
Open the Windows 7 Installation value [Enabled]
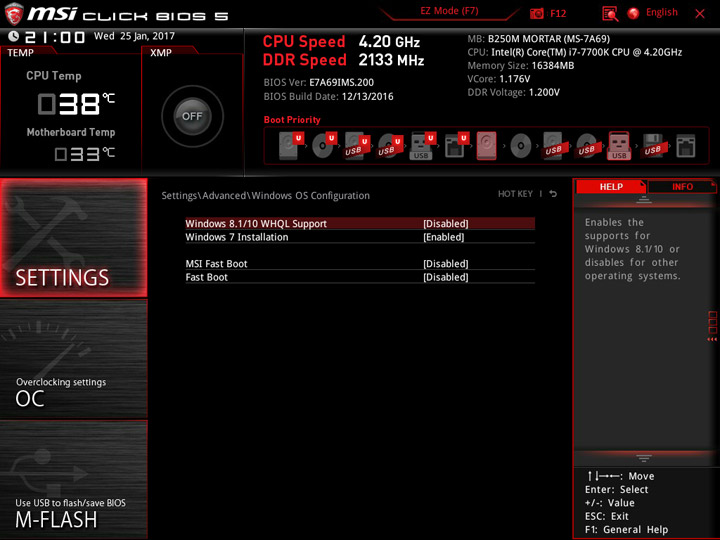tap(443, 237)
